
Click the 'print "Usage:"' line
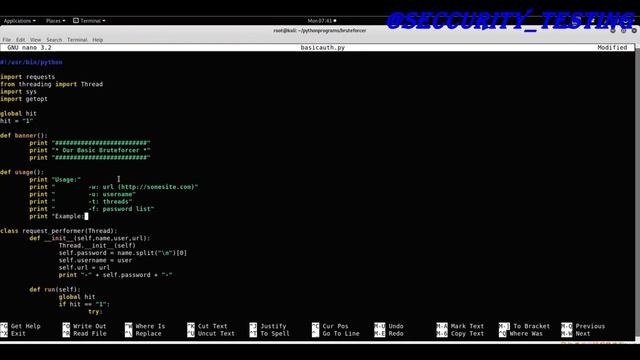[55, 180]
